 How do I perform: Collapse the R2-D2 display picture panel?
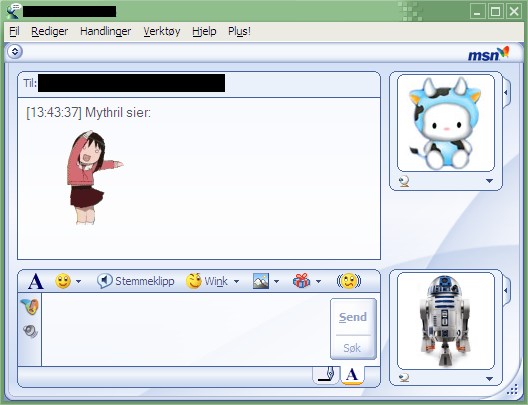coord(506,290)
